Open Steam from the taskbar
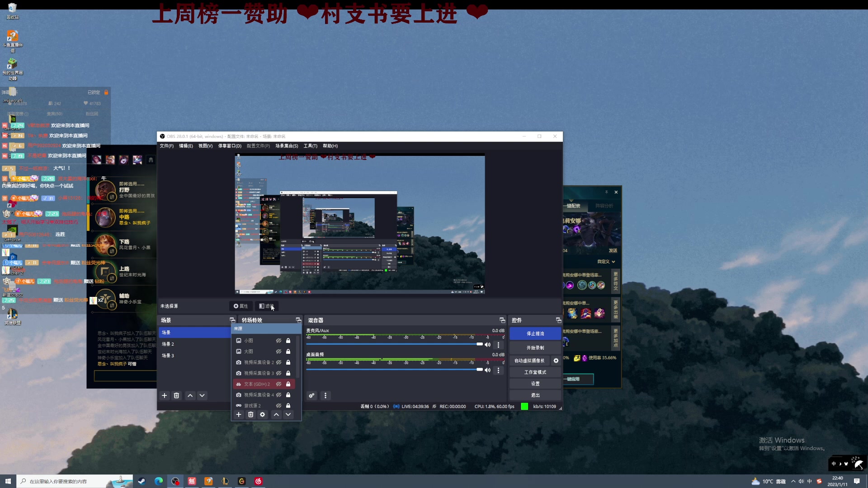Image resolution: width=868 pixels, height=488 pixels. (142, 481)
